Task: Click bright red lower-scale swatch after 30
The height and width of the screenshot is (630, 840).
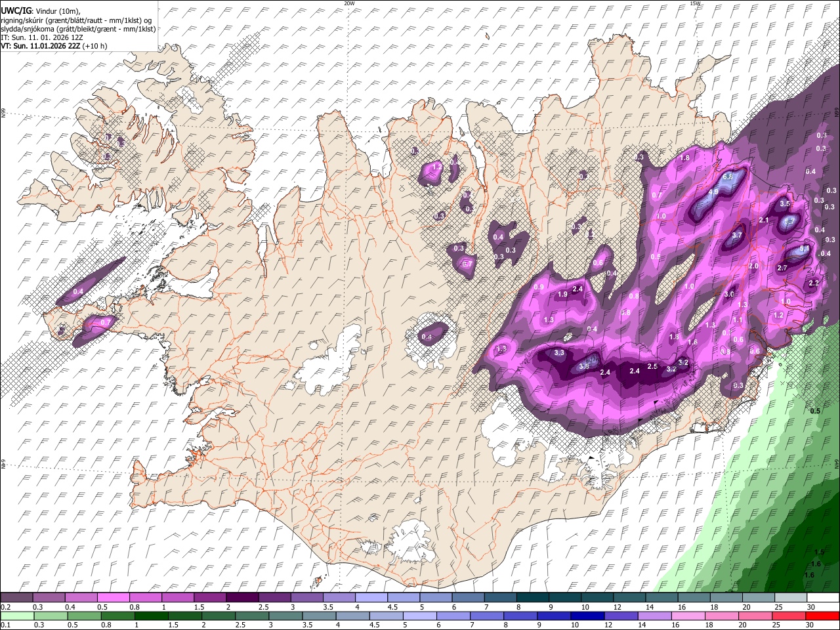Action: 822,616
